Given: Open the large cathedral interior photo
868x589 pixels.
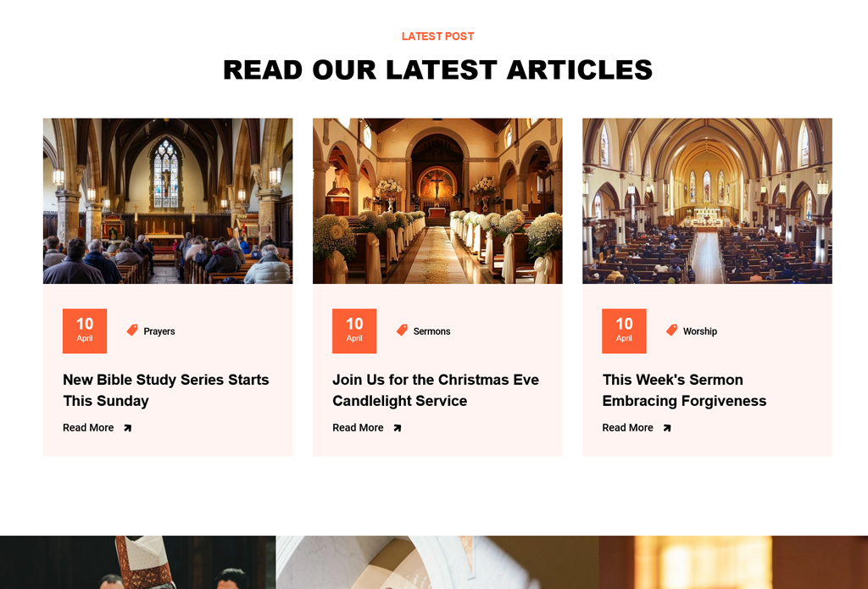Looking at the screenshot, I should (707, 201).
